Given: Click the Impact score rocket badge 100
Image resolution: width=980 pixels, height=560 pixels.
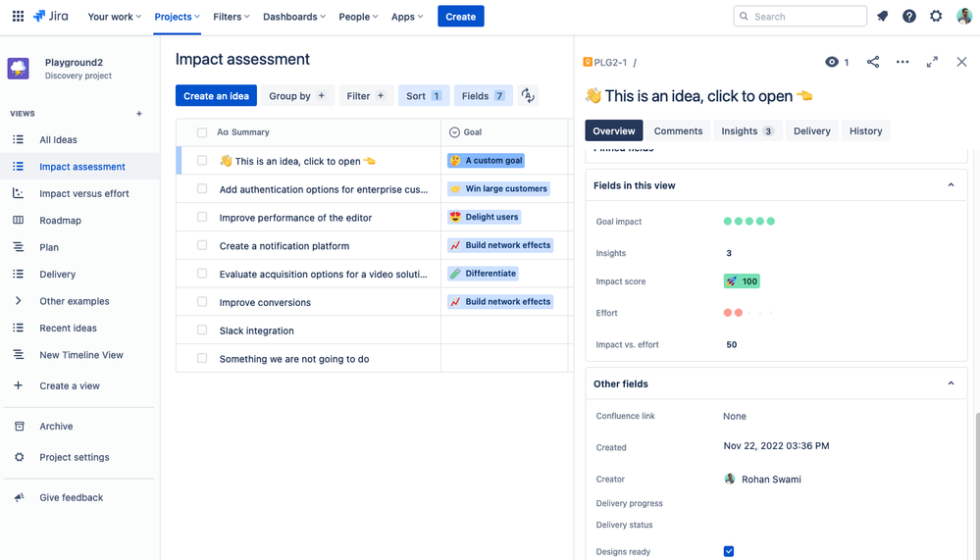Looking at the screenshot, I should 742,281.
